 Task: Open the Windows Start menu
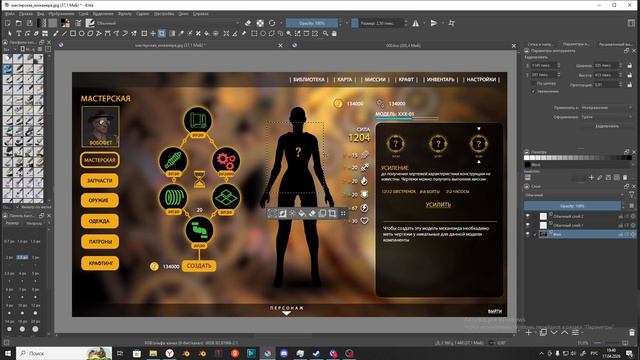[8, 353]
